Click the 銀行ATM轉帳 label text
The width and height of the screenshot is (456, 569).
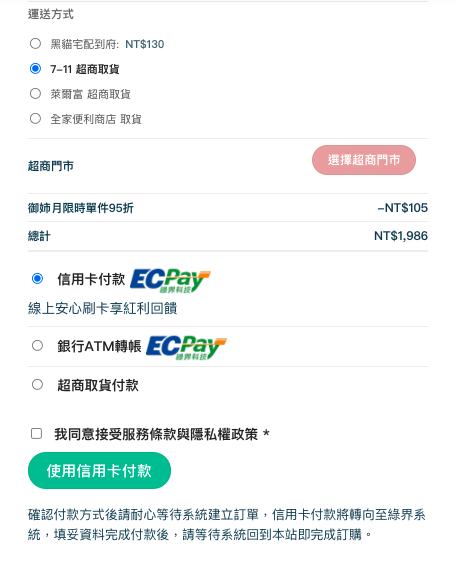(99, 346)
